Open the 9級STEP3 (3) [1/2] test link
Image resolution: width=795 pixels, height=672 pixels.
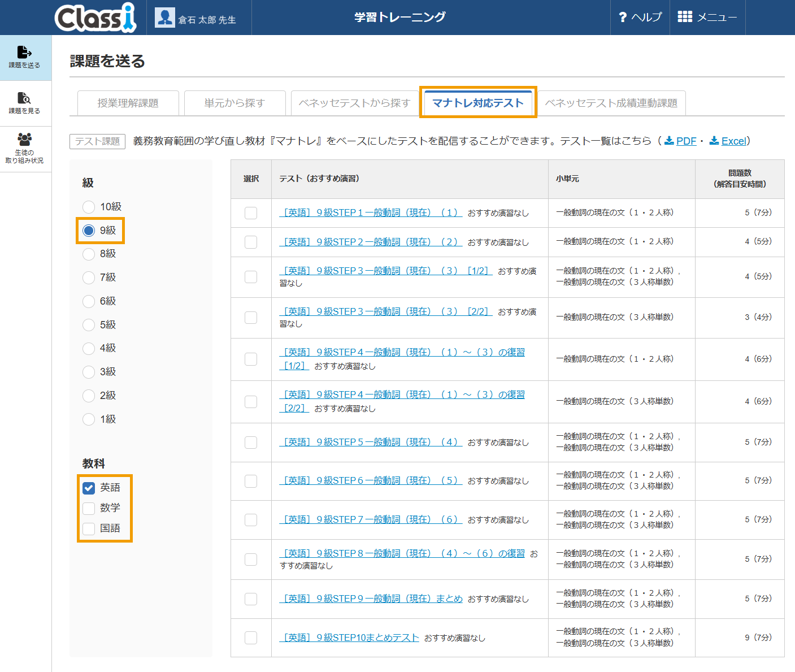(386, 271)
